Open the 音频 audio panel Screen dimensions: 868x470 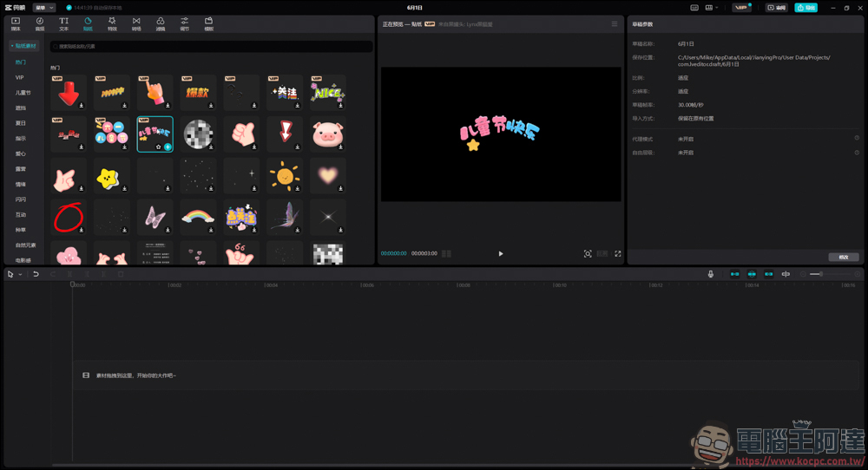pos(40,23)
